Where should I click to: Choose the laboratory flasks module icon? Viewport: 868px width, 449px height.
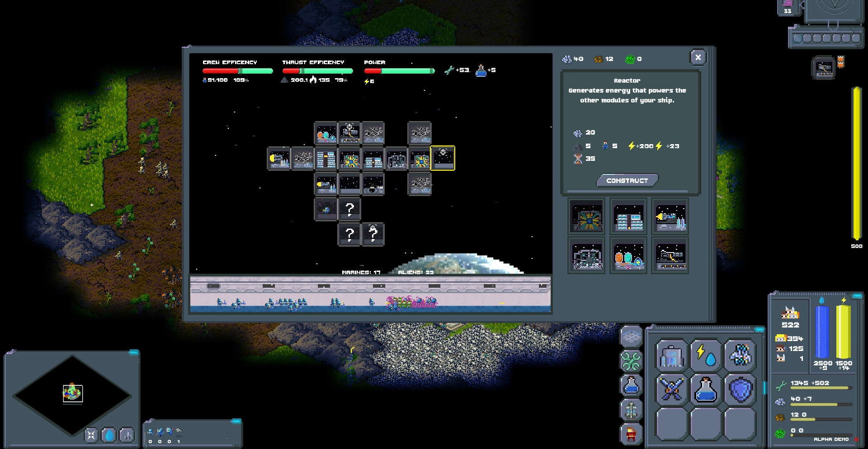click(628, 256)
